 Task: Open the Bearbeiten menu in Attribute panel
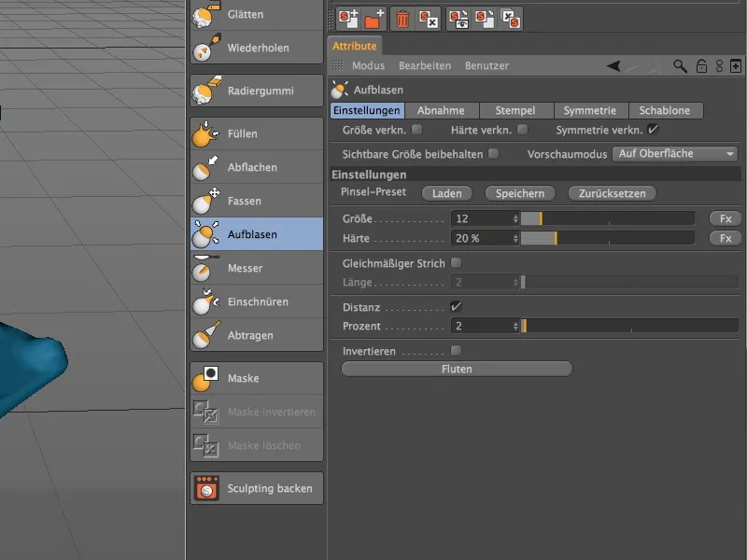tap(424, 66)
